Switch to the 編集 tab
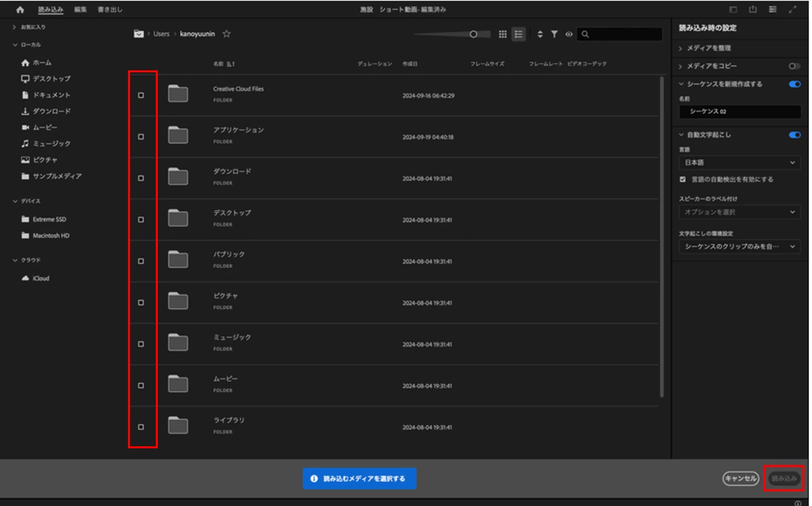This screenshot has height=506, width=812. pyautogui.click(x=80, y=10)
